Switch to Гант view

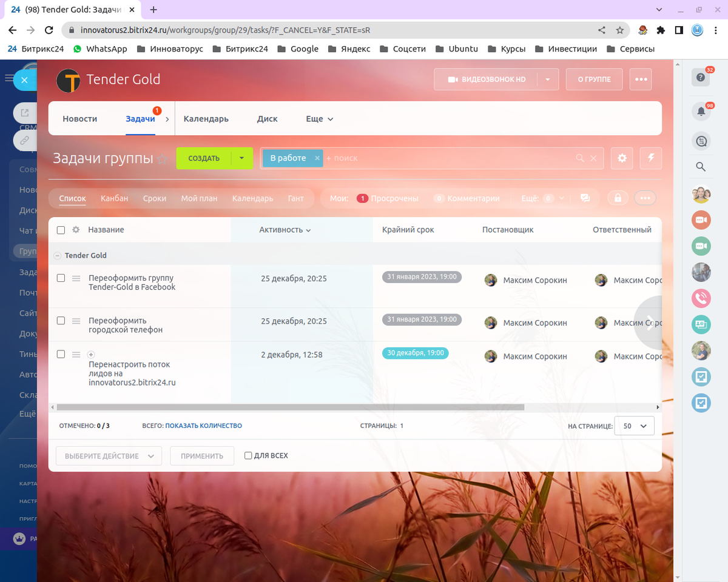296,198
